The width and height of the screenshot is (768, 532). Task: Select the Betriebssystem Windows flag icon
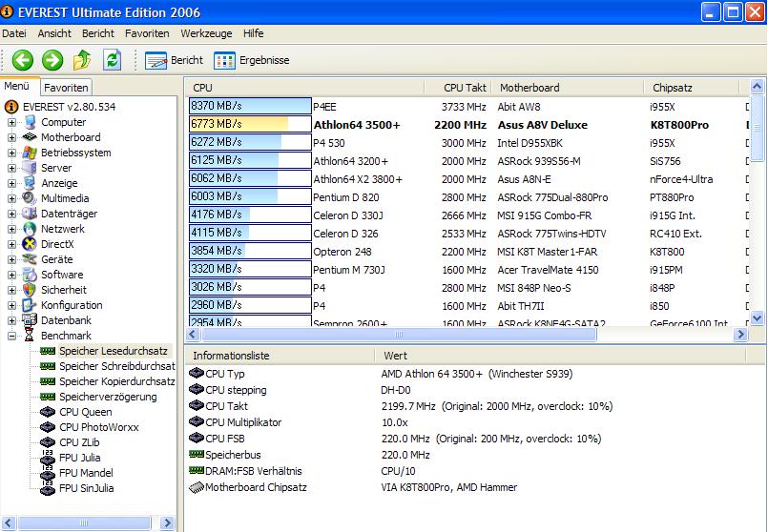point(30,153)
